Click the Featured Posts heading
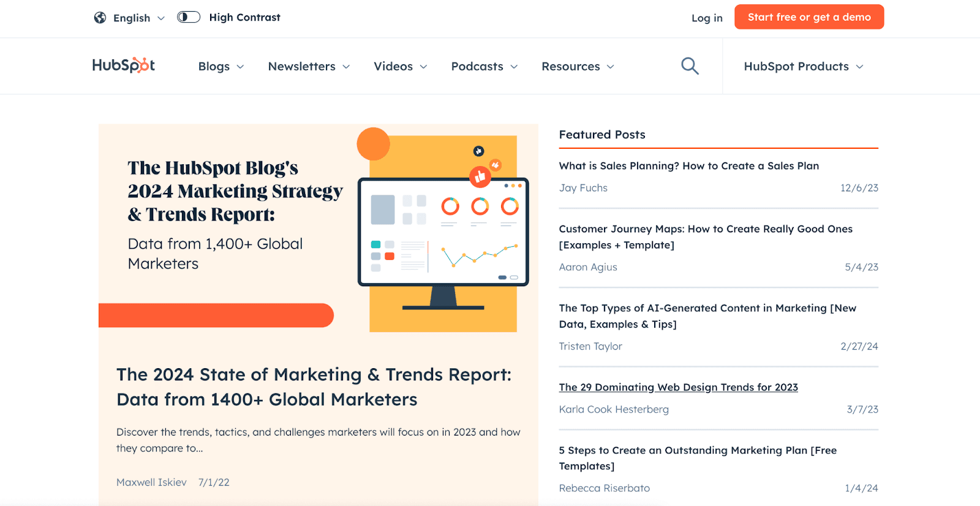The height and width of the screenshot is (506, 980). pos(602,135)
